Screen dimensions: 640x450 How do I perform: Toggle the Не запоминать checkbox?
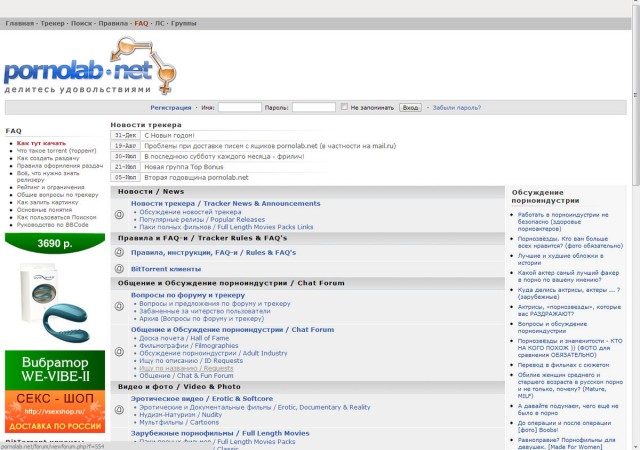[x=344, y=107]
